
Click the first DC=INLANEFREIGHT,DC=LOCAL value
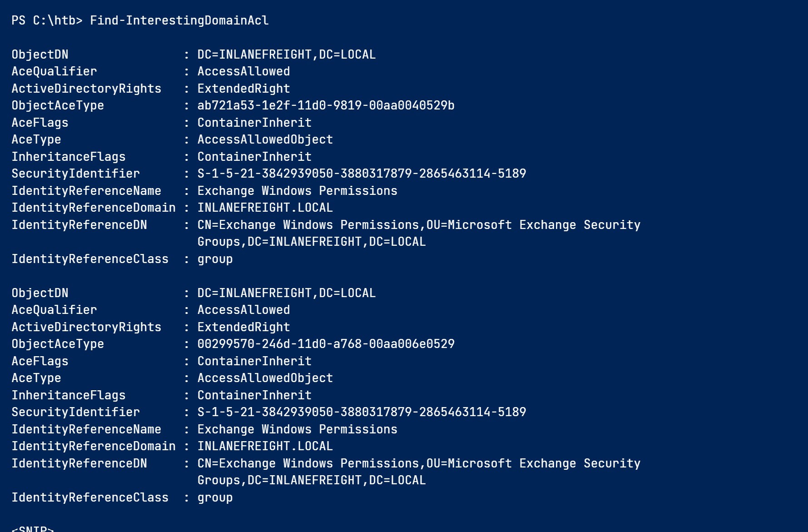(286, 55)
